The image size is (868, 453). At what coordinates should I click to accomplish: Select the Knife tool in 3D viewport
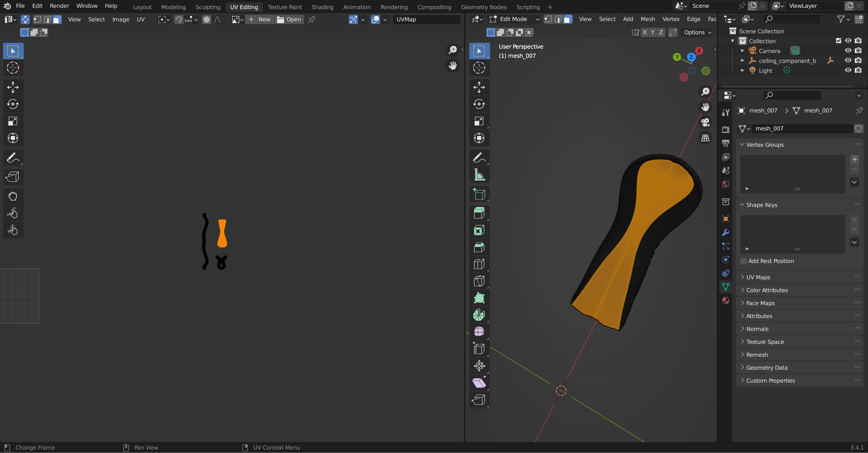pos(479,281)
